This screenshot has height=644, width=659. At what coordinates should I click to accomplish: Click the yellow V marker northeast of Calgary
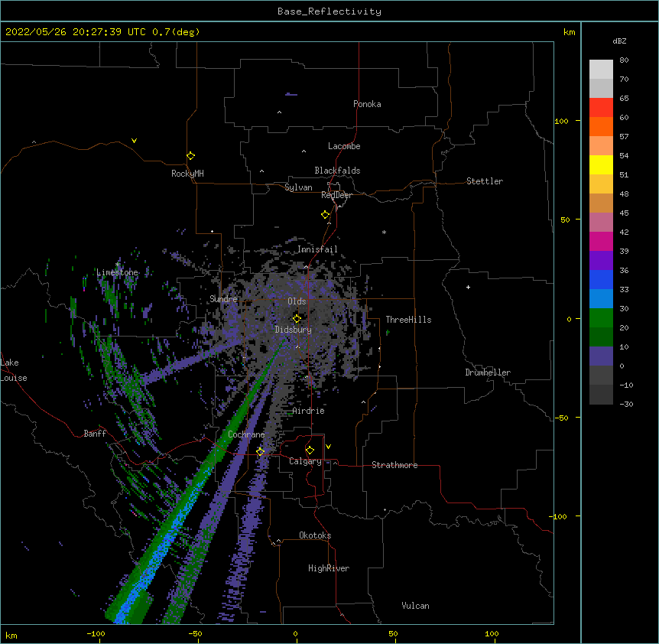coord(328,447)
